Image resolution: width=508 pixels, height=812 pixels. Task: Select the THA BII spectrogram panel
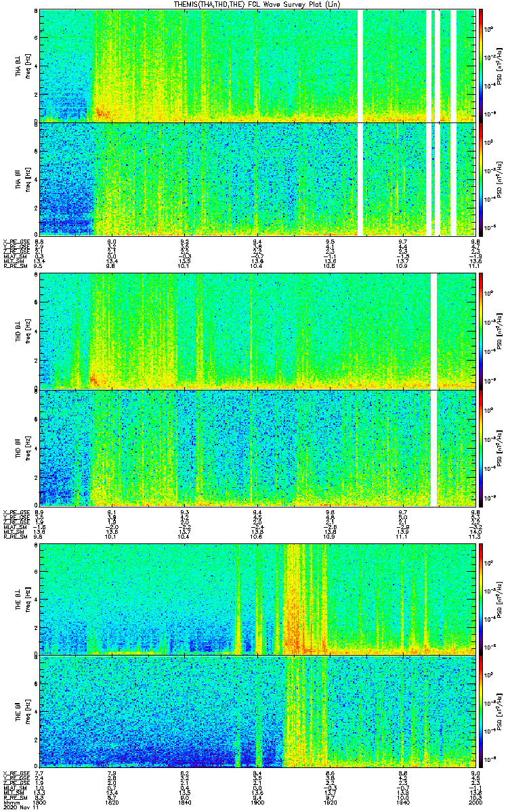coord(257,179)
